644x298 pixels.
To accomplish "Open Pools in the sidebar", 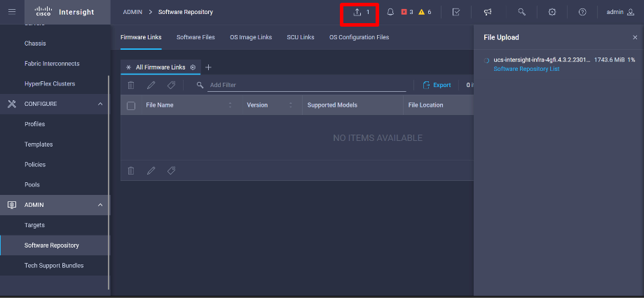I will click(32, 184).
